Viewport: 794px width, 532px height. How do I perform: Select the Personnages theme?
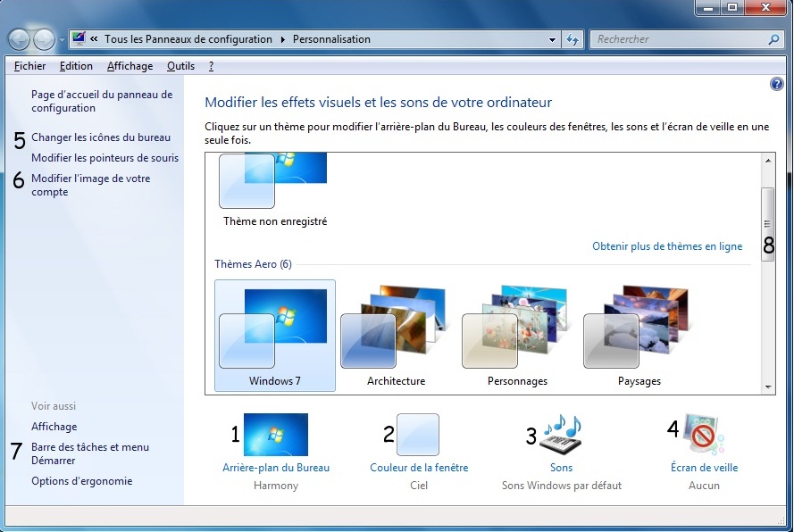click(517, 336)
